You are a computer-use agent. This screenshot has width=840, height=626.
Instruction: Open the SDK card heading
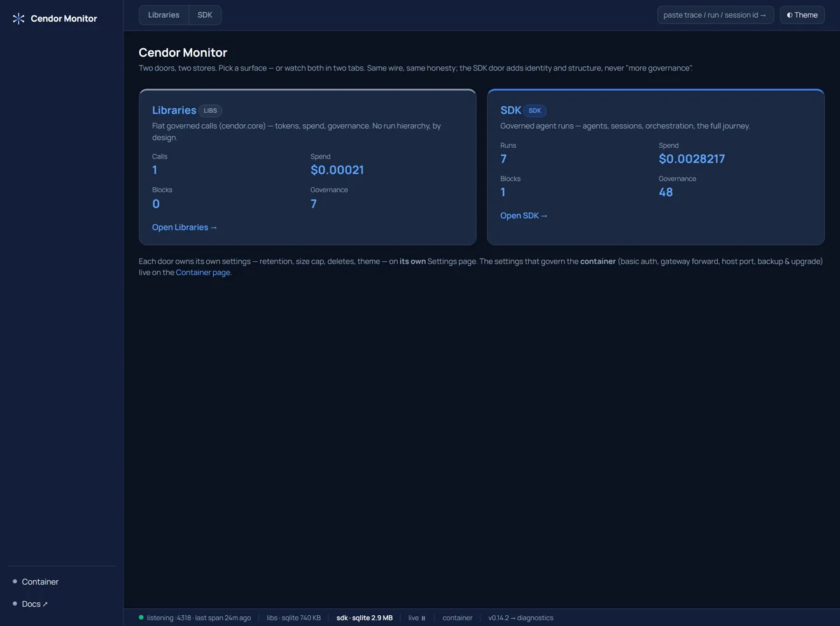tap(510, 110)
